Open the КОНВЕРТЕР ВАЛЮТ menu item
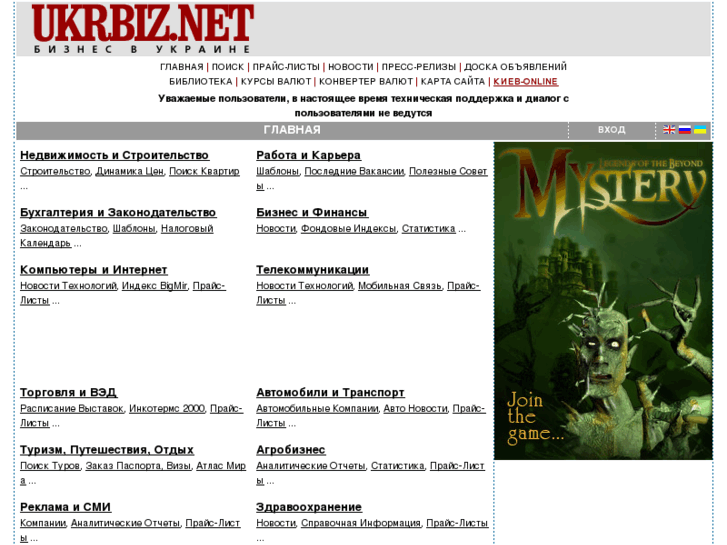 pyautogui.click(x=366, y=82)
